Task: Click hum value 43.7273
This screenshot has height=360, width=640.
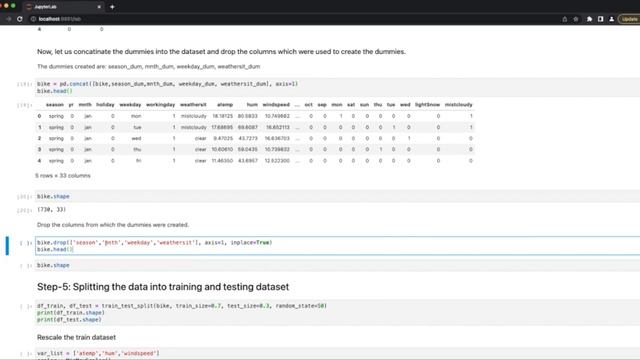Action: [248, 138]
